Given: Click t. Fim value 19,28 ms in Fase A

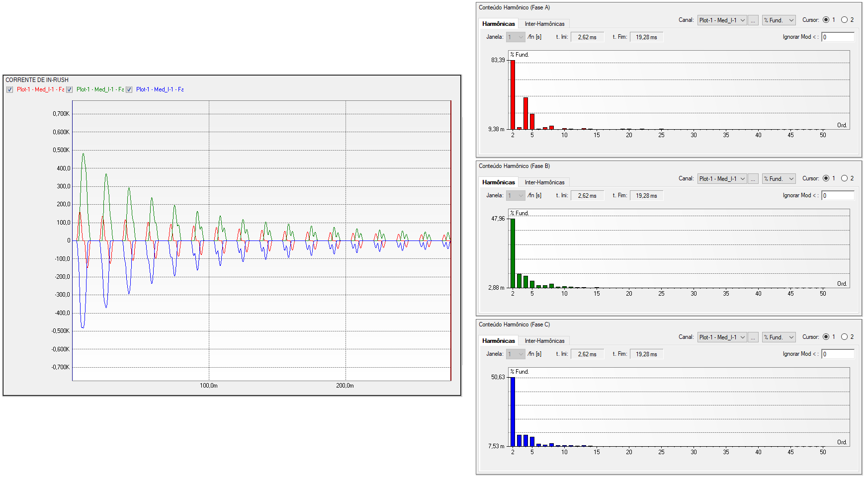Looking at the screenshot, I should click(646, 37).
